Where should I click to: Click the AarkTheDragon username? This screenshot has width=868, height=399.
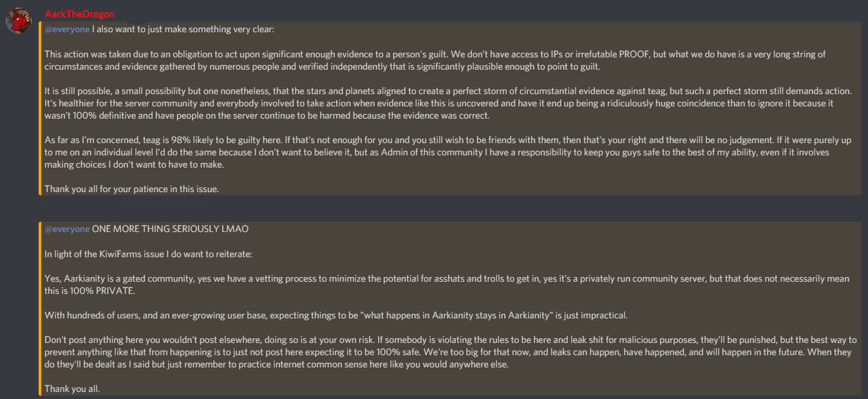click(x=80, y=14)
